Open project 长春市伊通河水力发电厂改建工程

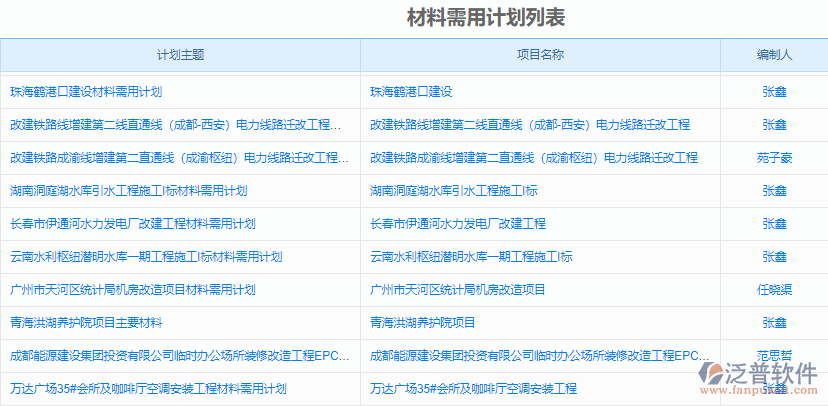point(458,224)
